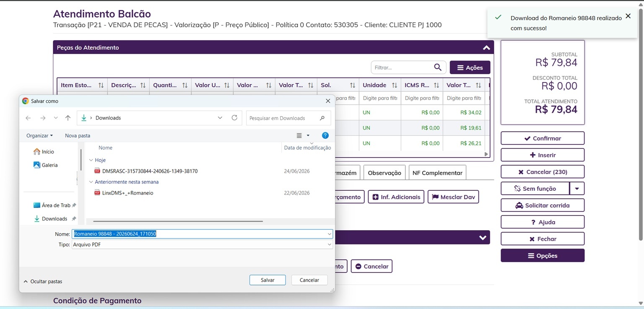
Task: Dismiss the download success notification
Action: (628, 16)
